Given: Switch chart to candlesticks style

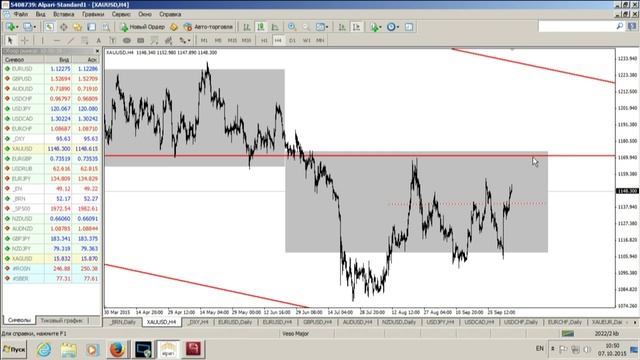Looking at the screenshot, I should [x=260, y=27].
